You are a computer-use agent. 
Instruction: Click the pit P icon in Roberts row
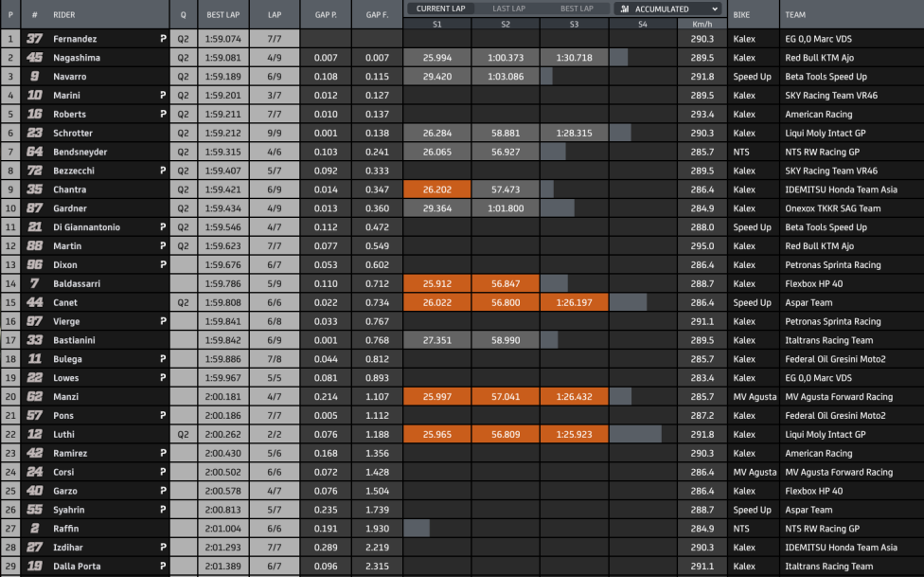click(163, 114)
